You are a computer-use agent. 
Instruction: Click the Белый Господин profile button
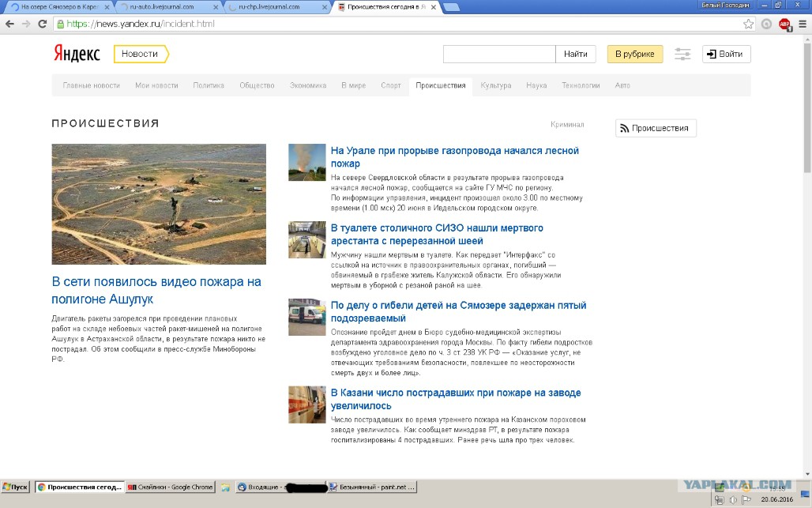[725, 5]
